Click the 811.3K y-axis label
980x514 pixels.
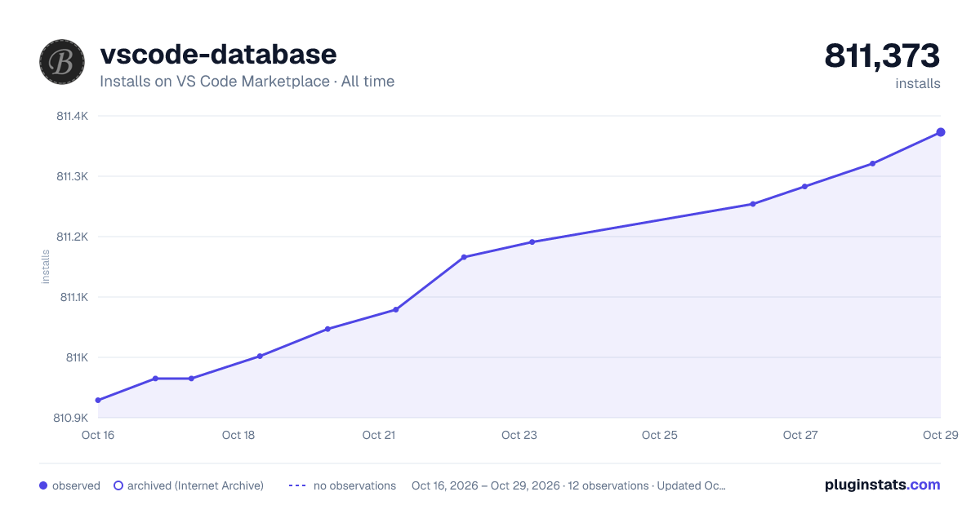pyautogui.click(x=72, y=176)
